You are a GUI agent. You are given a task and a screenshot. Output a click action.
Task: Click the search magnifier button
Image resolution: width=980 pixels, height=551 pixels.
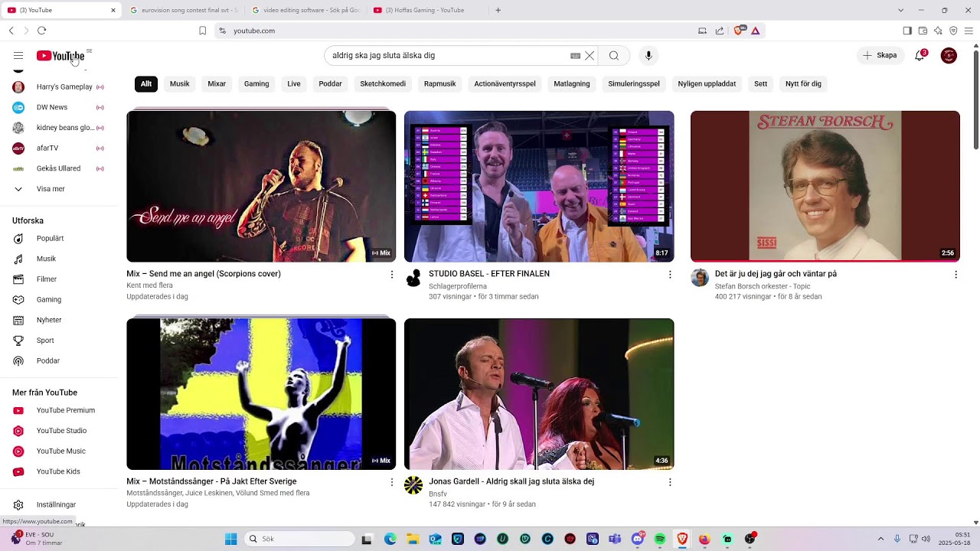(x=614, y=56)
